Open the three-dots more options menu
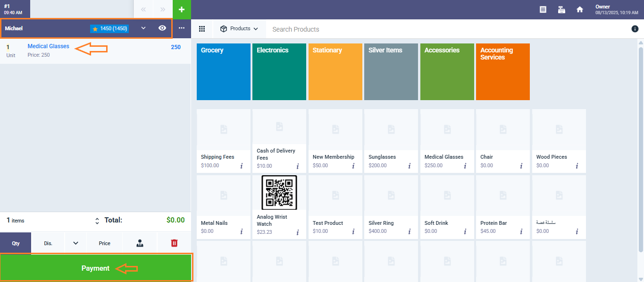The width and height of the screenshot is (644, 282). 182,28
